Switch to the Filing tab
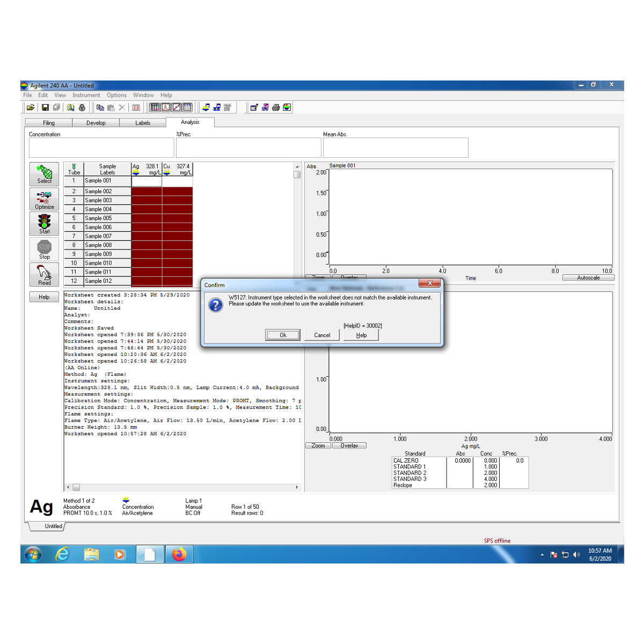Viewport: 644px width, 644px height. tap(49, 123)
